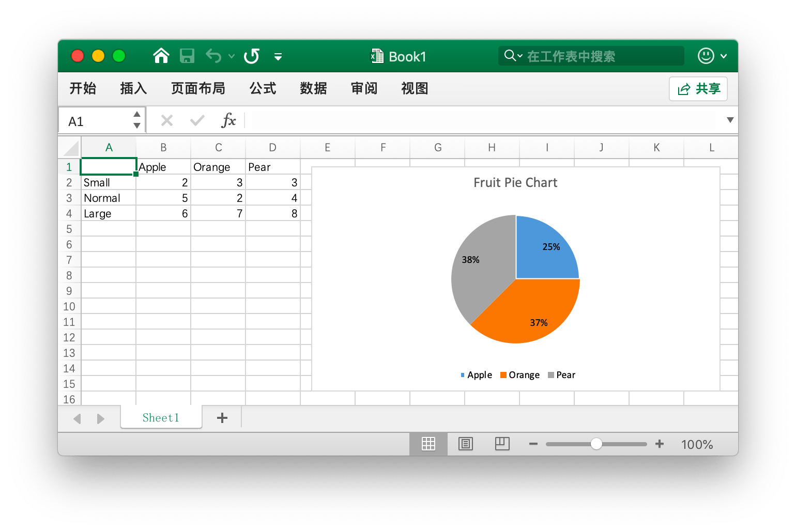
Task: Expand the formula bar
Action: click(730, 120)
